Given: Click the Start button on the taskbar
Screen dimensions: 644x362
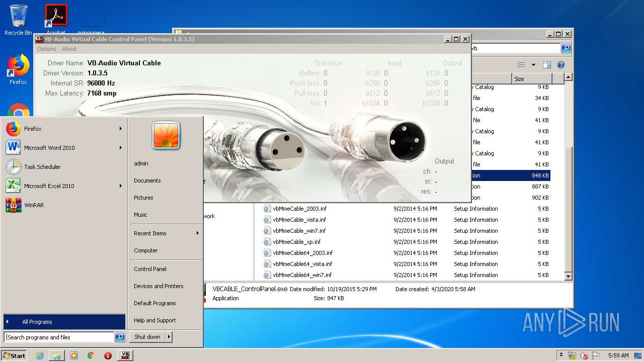Looking at the screenshot, I should (x=14, y=355).
